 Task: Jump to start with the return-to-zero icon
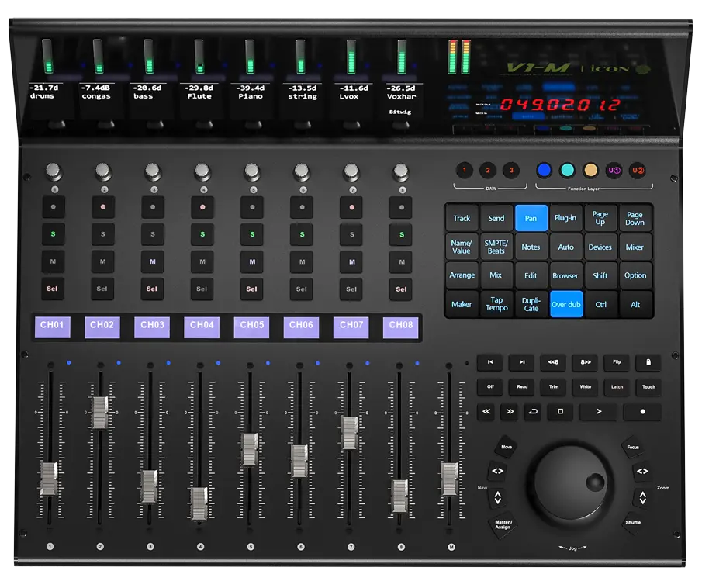[x=490, y=362]
